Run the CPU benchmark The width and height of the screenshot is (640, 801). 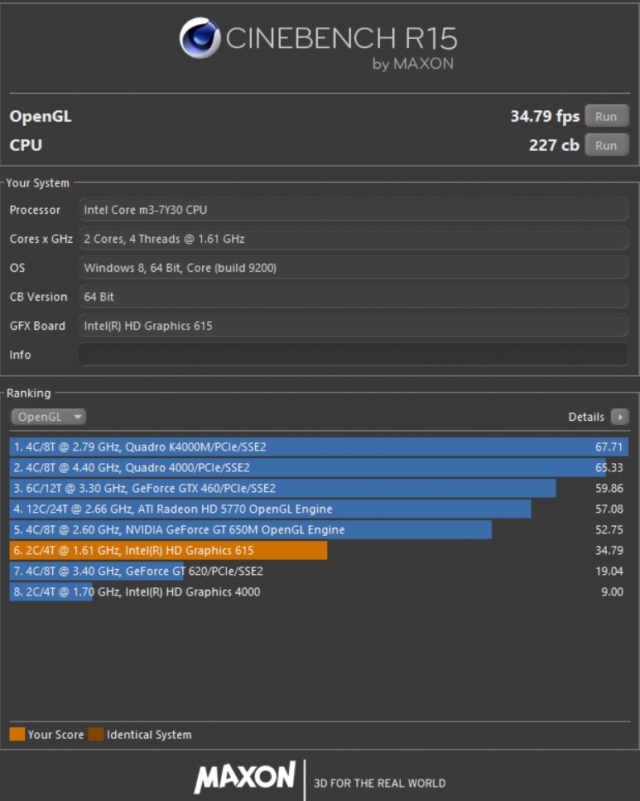point(606,146)
